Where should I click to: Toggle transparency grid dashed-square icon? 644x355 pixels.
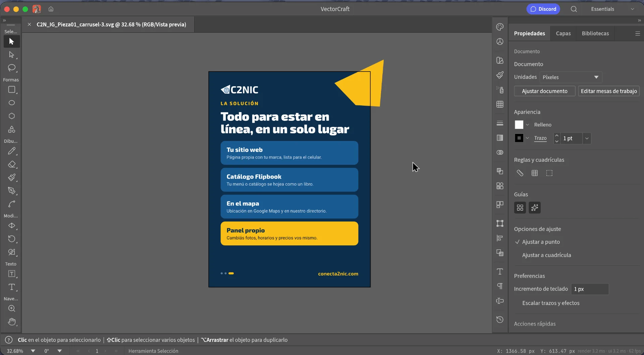tap(549, 173)
